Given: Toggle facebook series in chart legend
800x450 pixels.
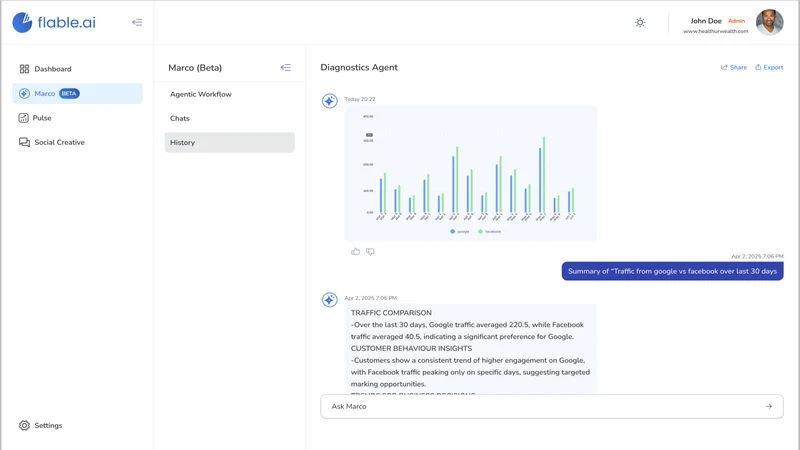Looking at the screenshot, I should click(489, 232).
